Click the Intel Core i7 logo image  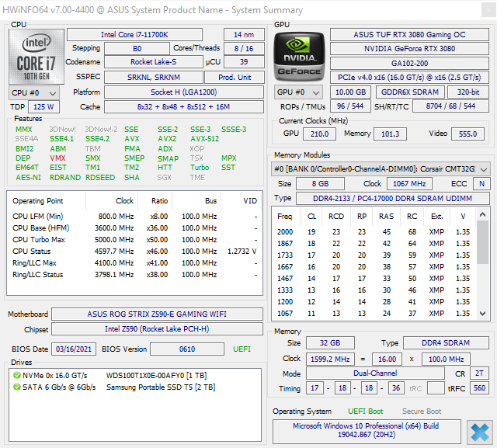click(36, 57)
